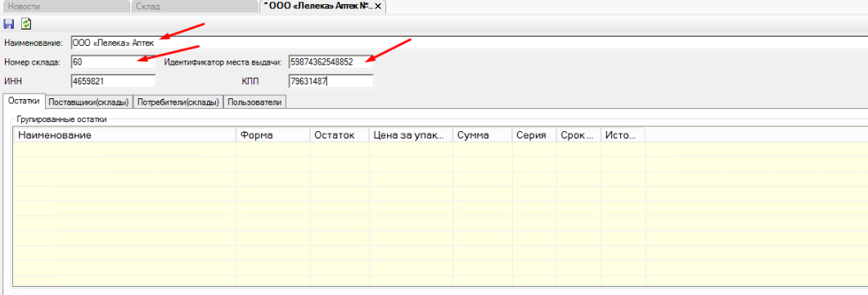Click the КПП input field
868x295 pixels.
331,81
